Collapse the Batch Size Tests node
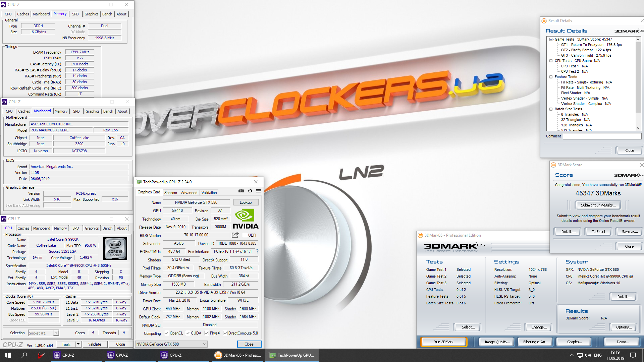The width and height of the screenshot is (644, 362). 551,109
